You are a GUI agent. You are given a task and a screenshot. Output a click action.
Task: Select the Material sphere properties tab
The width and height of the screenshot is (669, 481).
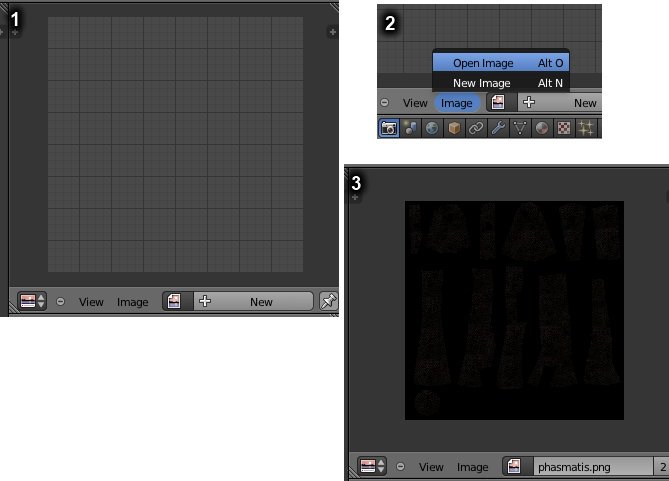(x=542, y=128)
